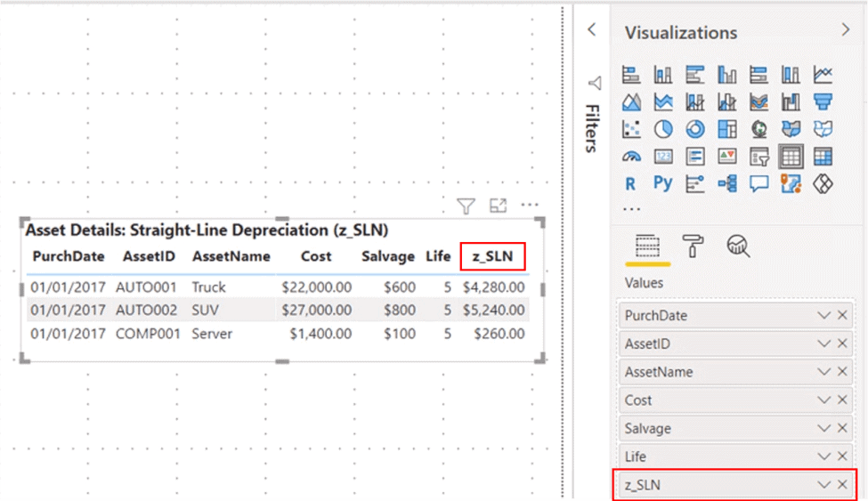The width and height of the screenshot is (868, 501).
Task: Remove the z_SLN field from Values
Action: 842,485
